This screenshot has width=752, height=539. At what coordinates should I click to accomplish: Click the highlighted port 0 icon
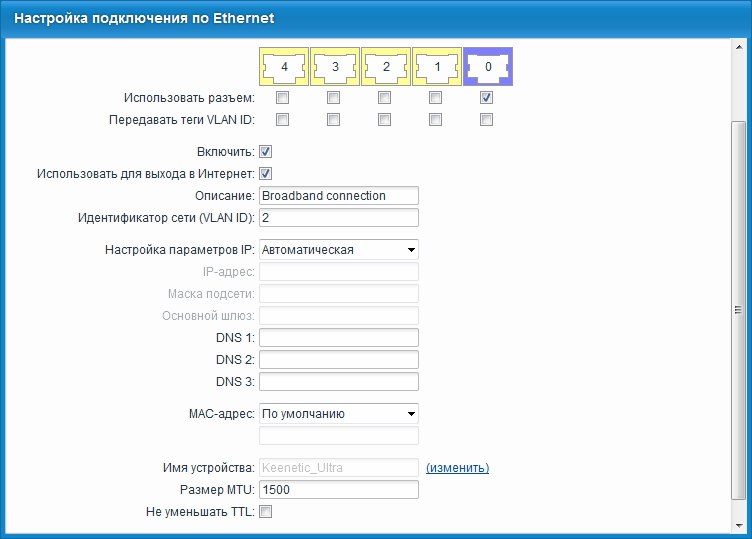pyautogui.click(x=487, y=68)
